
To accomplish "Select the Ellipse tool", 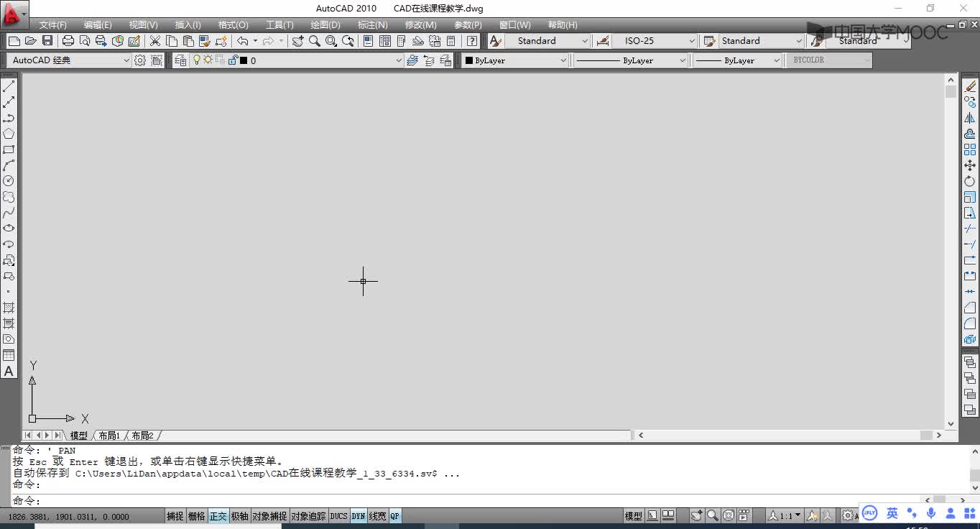I will pyautogui.click(x=9, y=228).
